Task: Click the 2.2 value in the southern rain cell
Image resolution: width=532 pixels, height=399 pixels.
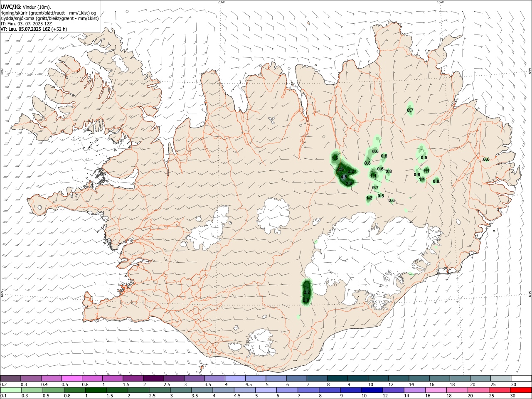Action: coord(307,293)
